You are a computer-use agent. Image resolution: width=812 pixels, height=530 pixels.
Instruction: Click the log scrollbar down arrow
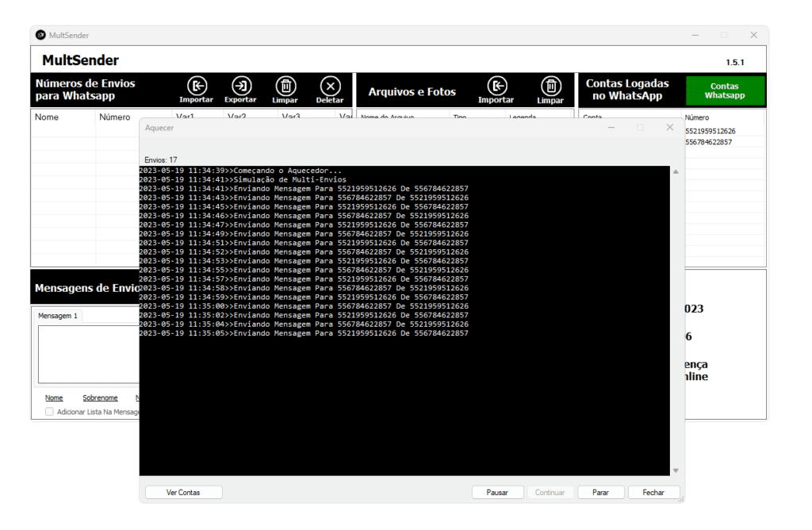676,470
